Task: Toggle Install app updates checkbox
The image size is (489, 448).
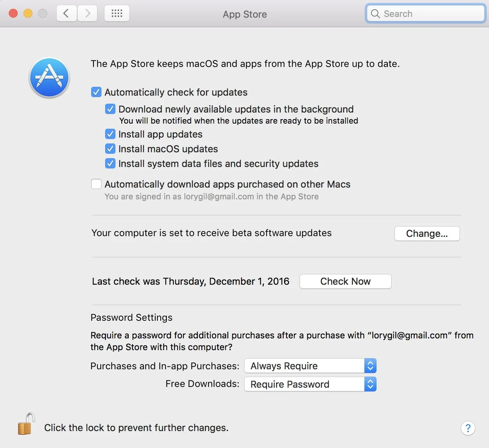Action: pos(110,134)
